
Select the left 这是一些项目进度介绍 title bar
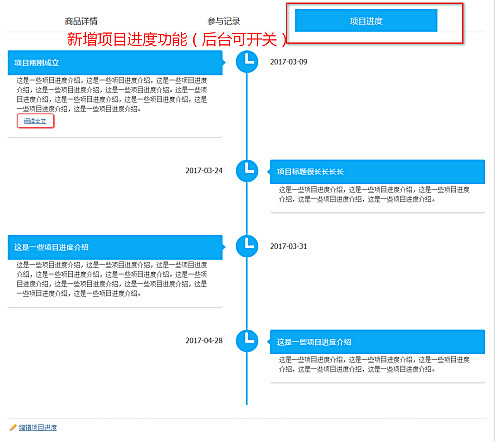(115, 247)
